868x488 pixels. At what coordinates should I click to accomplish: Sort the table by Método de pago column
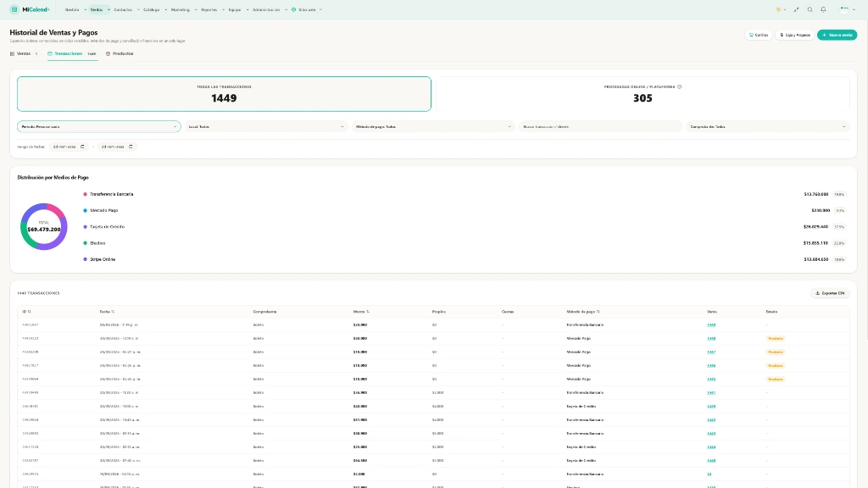583,312
